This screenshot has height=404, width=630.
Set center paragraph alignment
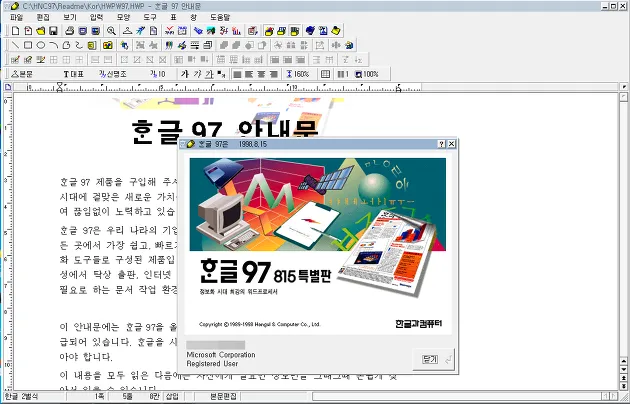(262, 74)
